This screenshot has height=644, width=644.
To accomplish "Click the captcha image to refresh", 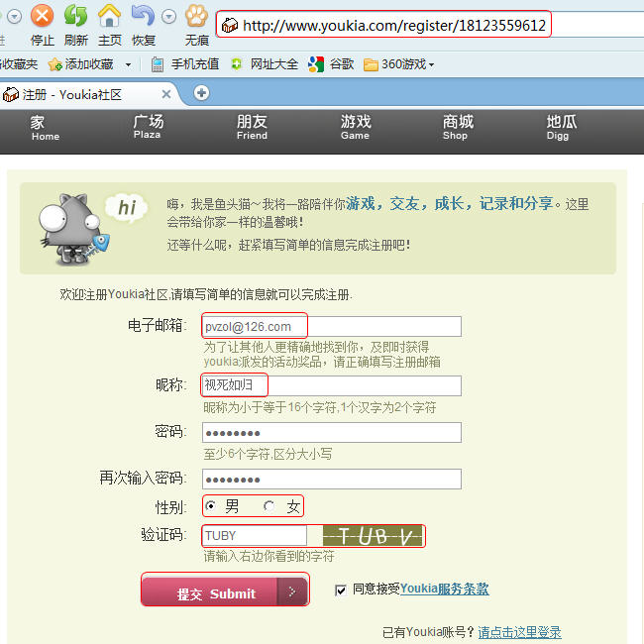I will 373,536.
